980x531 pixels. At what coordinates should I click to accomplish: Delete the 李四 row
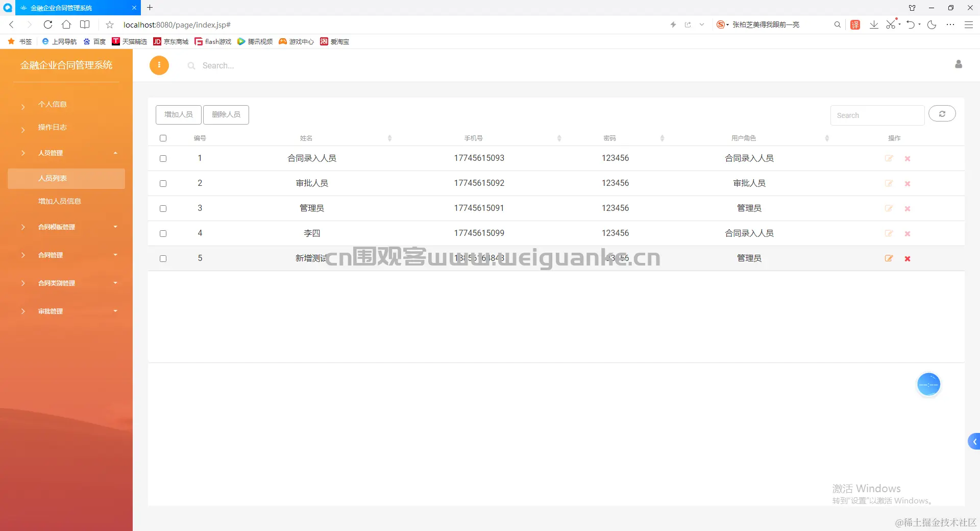pos(908,234)
